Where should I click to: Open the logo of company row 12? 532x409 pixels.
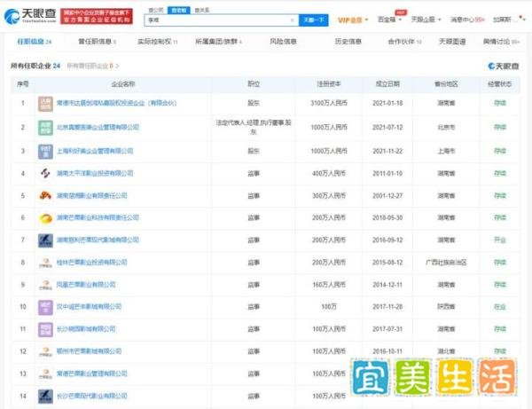click(45, 351)
